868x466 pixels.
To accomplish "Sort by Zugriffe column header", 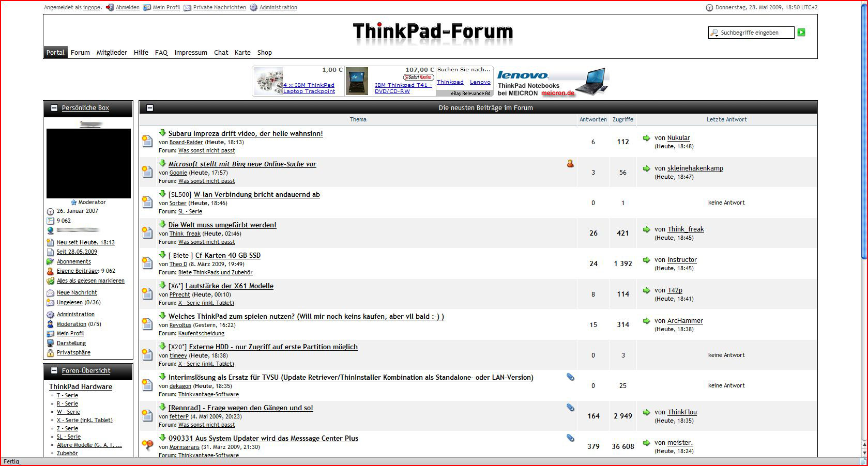I will click(623, 119).
